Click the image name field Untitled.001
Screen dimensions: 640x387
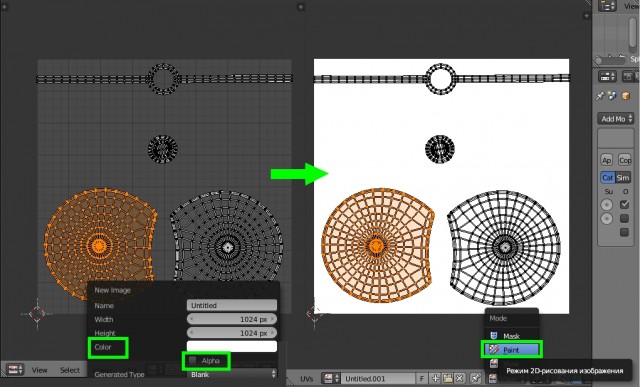pyautogui.click(x=378, y=378)
